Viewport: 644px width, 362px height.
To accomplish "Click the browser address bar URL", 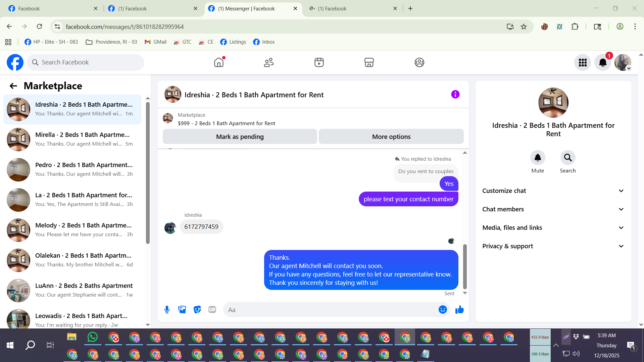I will pos(125,27).
